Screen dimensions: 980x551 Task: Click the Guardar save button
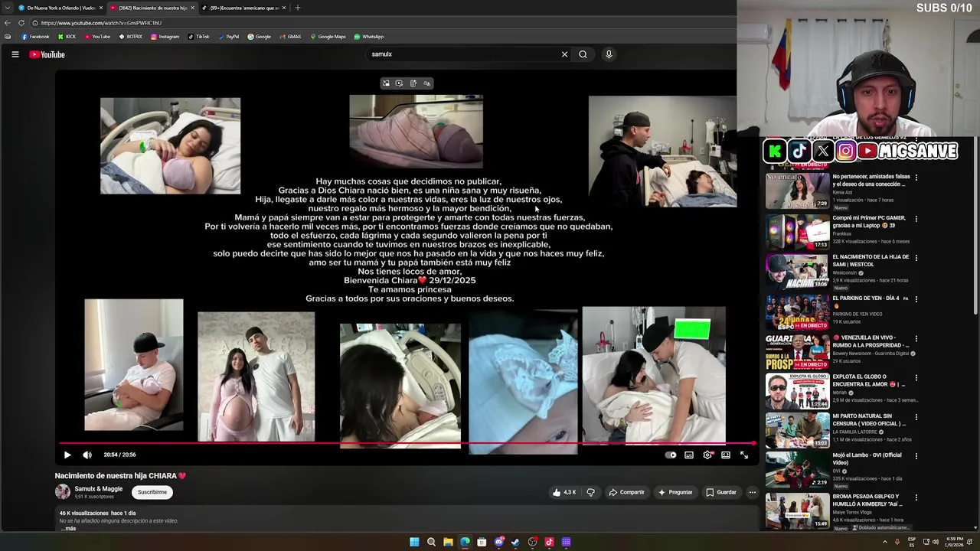point(721,492)
